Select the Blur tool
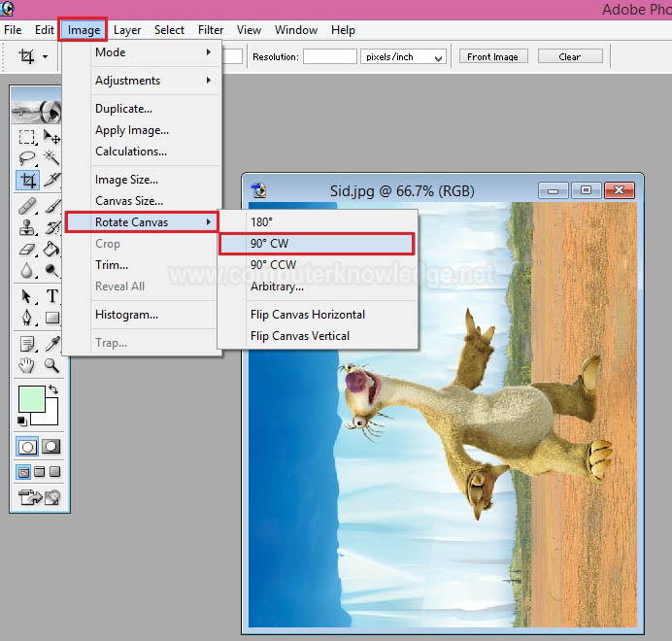 coord(27,270)
